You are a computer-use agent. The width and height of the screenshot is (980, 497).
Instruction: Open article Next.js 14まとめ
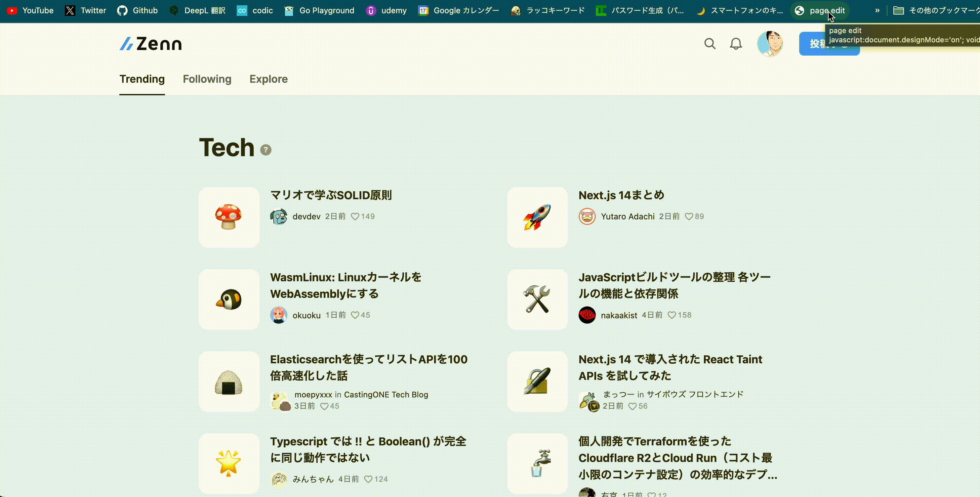click(621, 195)
